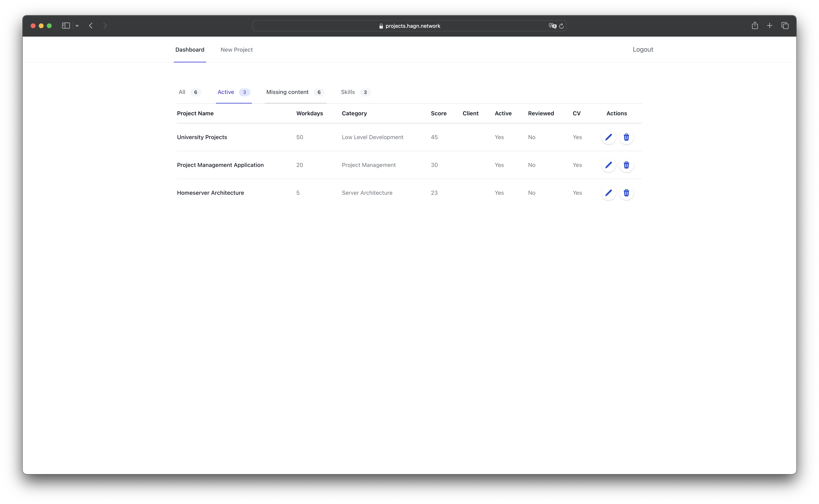Select the Missing content tab

tap(287, 92)
